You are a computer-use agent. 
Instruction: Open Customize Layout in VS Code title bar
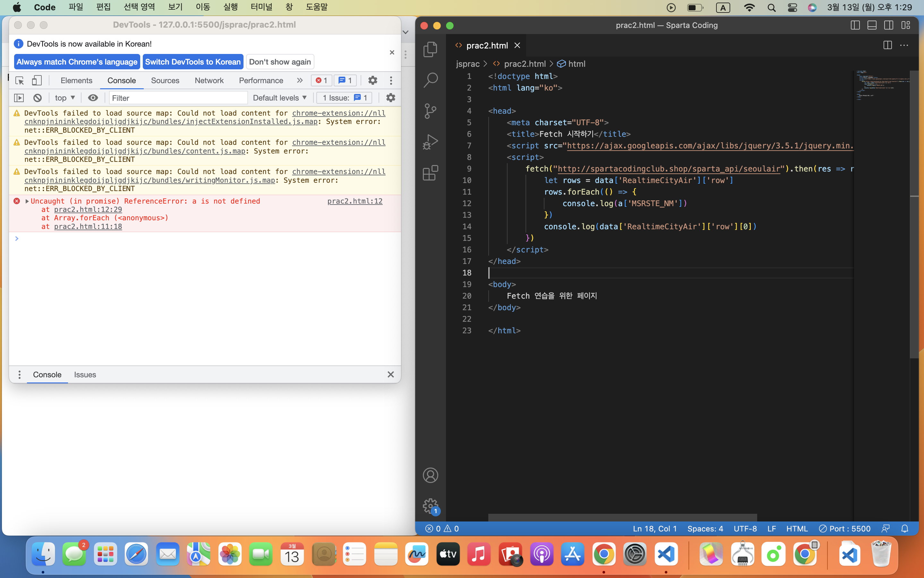tap(906, 25)
